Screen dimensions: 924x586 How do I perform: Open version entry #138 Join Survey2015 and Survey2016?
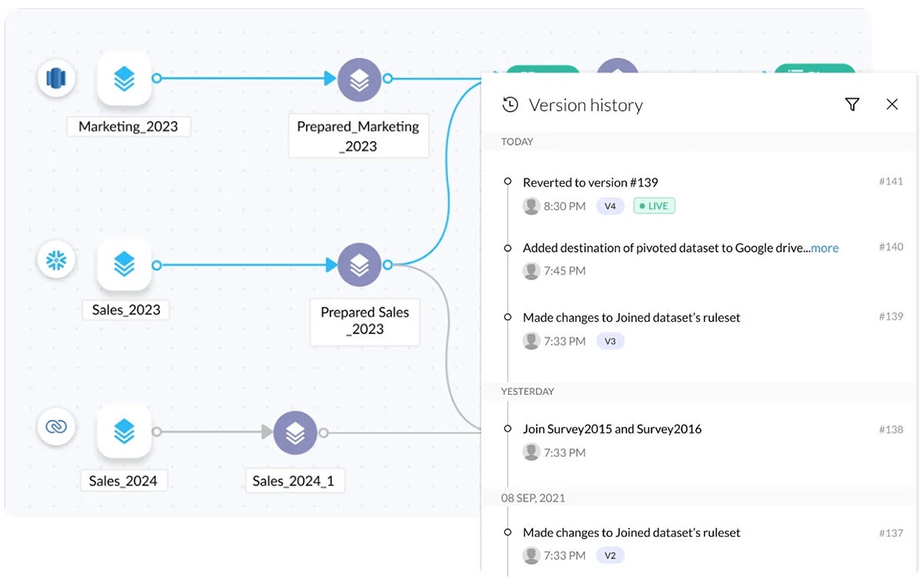point(612,429)
